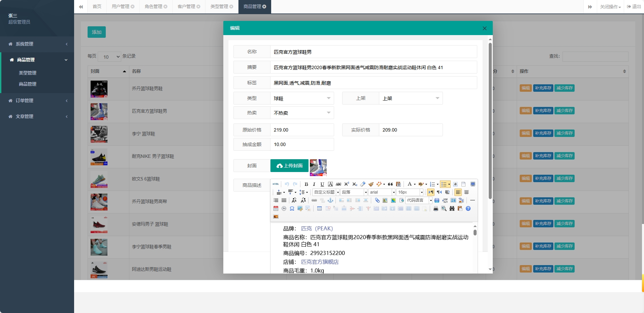Image resolution: width=644 pixels, height=313 pixels.
Task: Expand the 订单管理 sidebar section
Action: [x=37, y=101]
